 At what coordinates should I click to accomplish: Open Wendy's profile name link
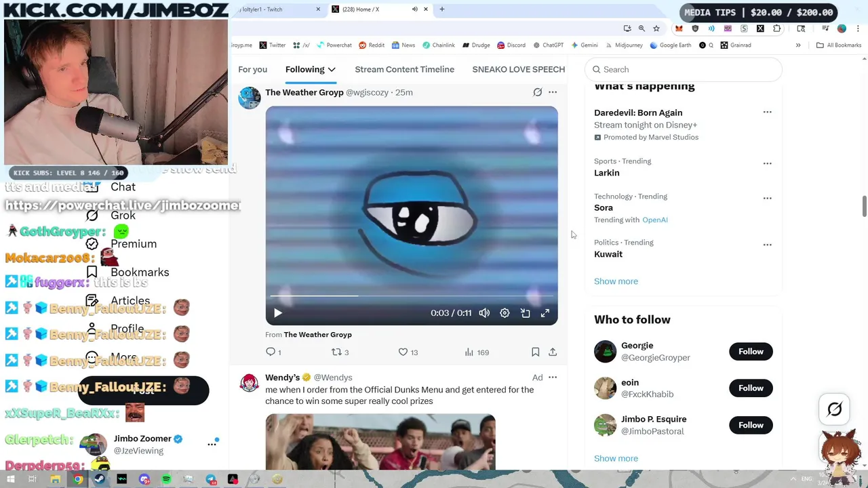[x=282, y=378]
